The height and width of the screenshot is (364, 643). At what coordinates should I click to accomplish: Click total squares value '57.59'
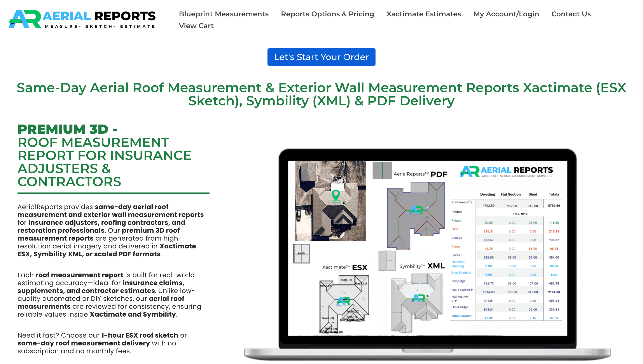coord(554,318)
